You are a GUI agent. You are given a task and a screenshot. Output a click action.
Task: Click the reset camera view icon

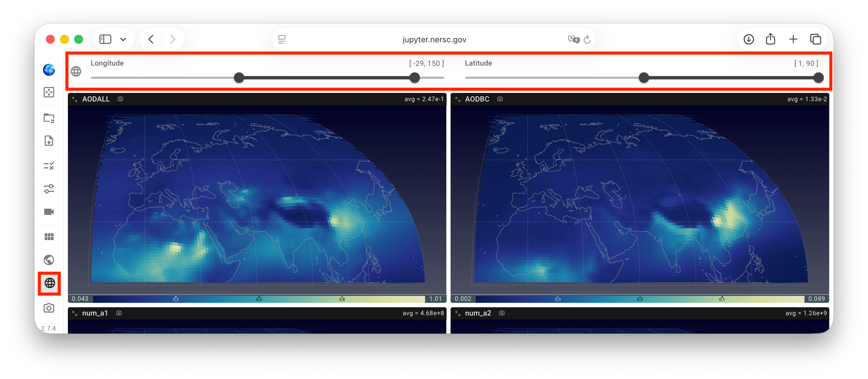pyautogui.click(x=49, y=92)
